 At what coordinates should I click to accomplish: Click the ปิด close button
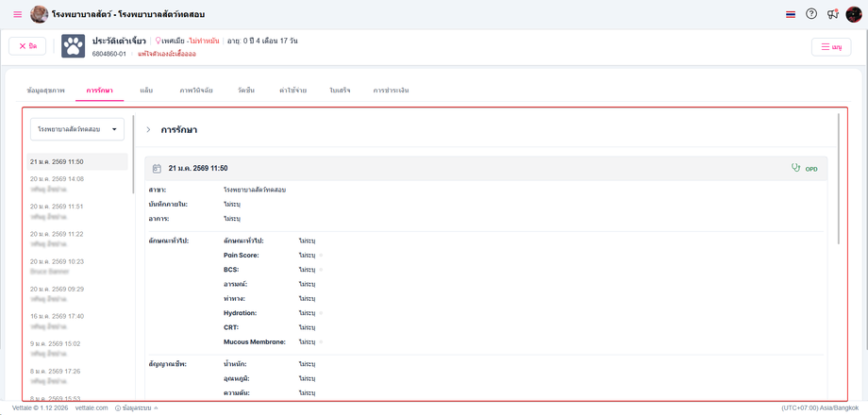(x=27, y=46)
